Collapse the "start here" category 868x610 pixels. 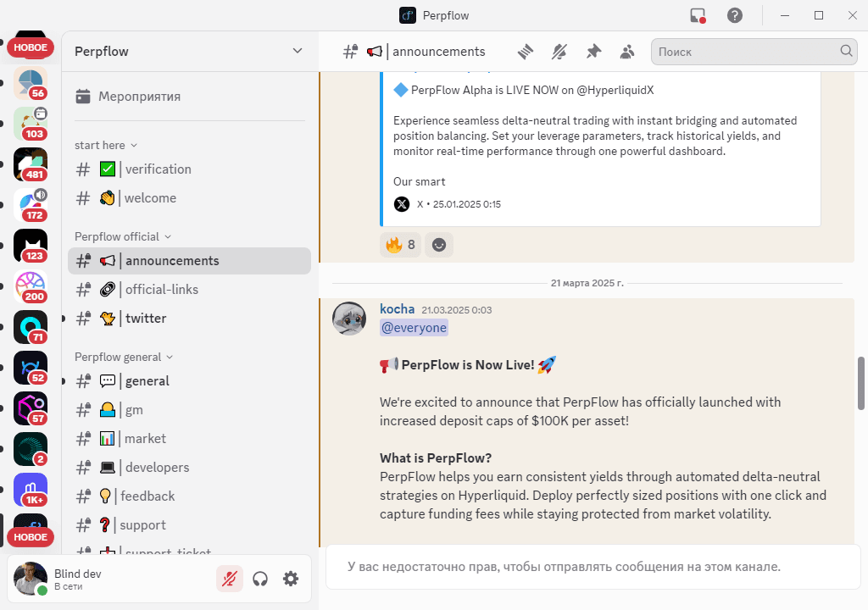point(106,145)
